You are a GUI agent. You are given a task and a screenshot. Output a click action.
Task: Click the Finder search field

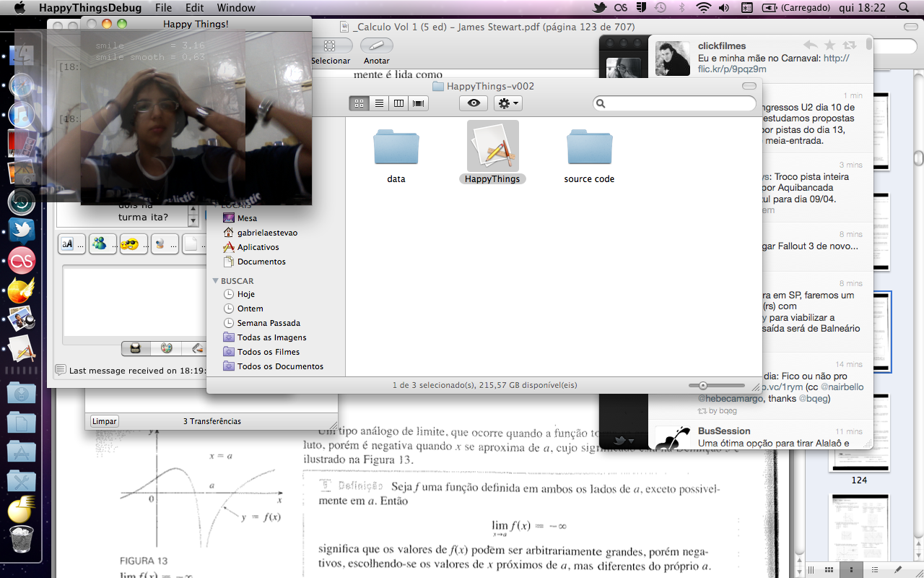tap(674, 103)
